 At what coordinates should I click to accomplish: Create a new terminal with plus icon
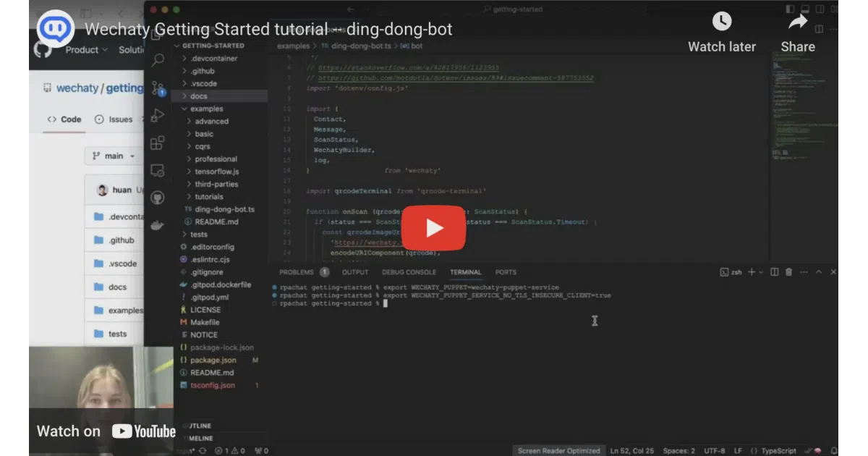pos(751,272)
